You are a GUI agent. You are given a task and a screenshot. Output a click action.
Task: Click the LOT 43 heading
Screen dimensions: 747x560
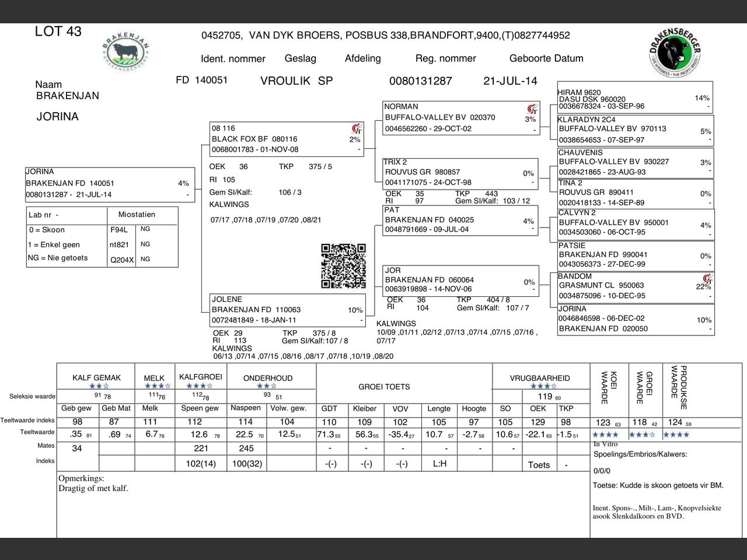58,32
